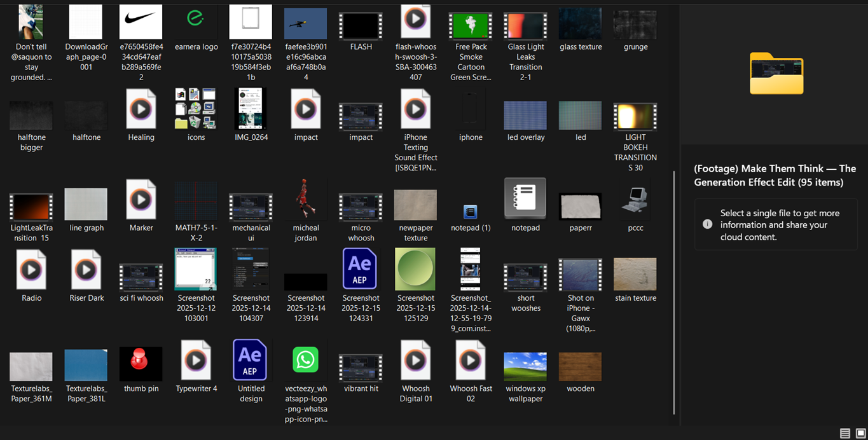Click the vertical scrollbar of file list

coord(674,286)
